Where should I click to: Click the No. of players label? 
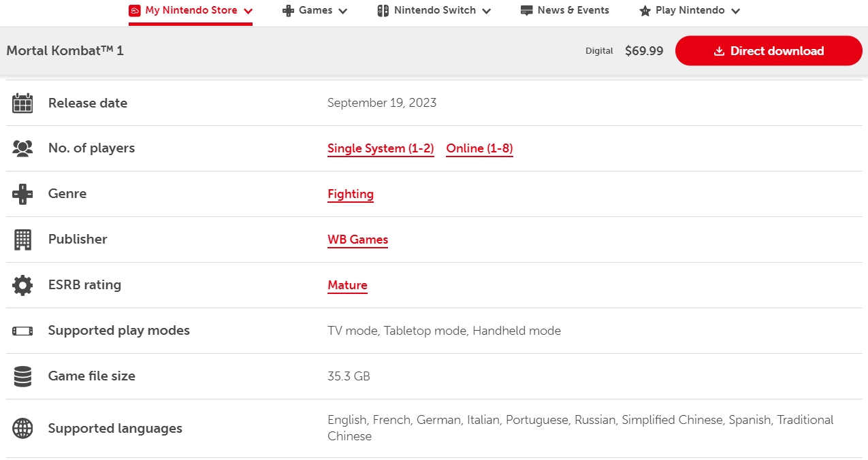(x=91, y=148)
